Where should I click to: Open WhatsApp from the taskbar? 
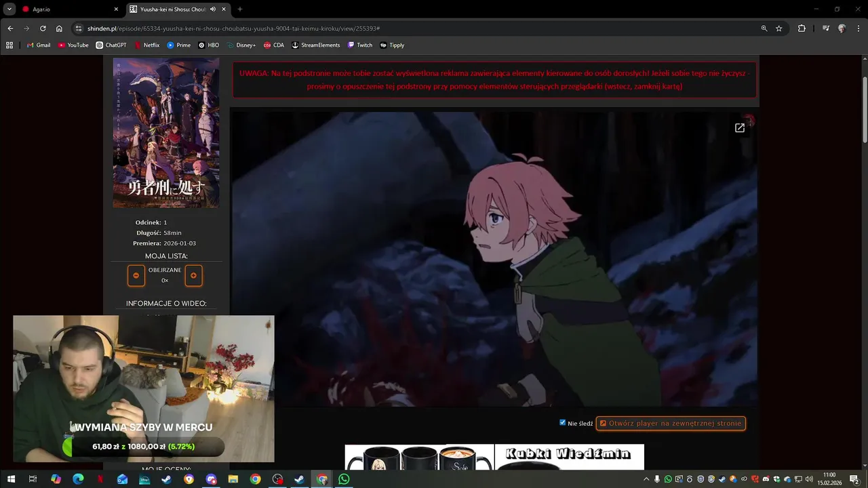344,479
